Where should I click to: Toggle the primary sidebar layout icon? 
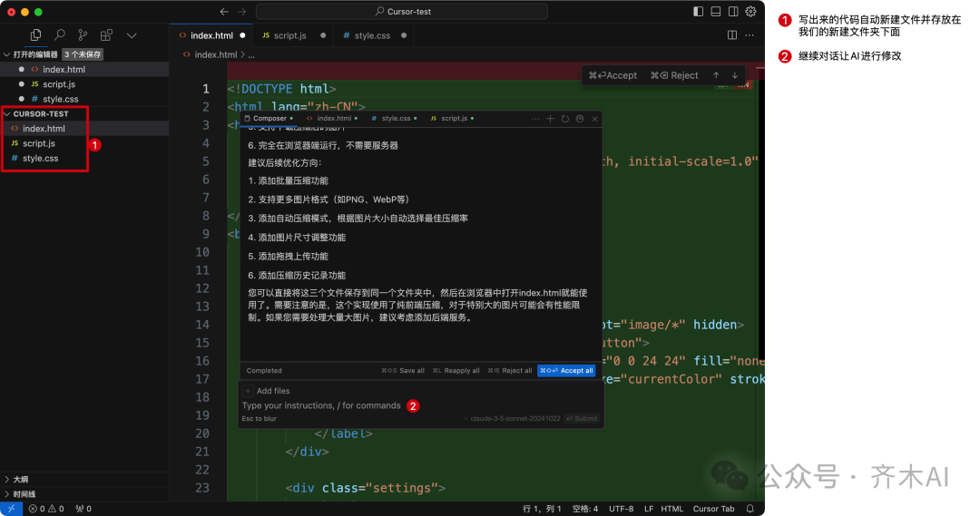point(698,11)
